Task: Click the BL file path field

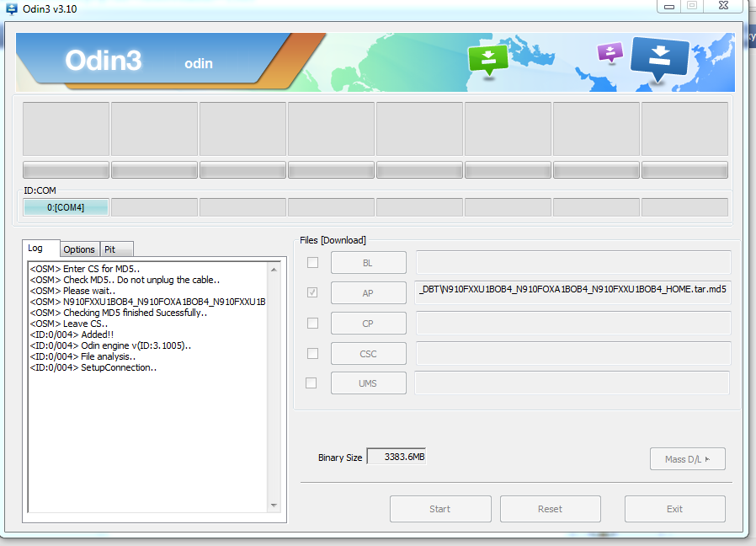Action: tap(573, 263)
